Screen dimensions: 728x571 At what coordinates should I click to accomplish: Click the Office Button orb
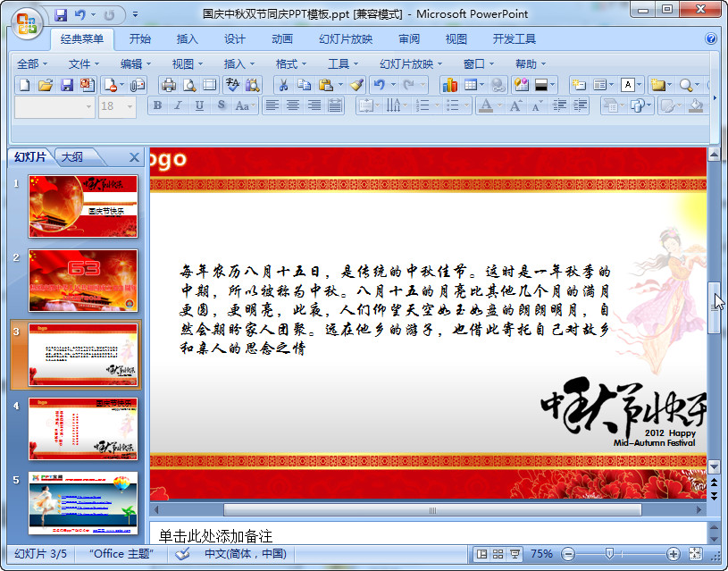(x=27, y=22)
